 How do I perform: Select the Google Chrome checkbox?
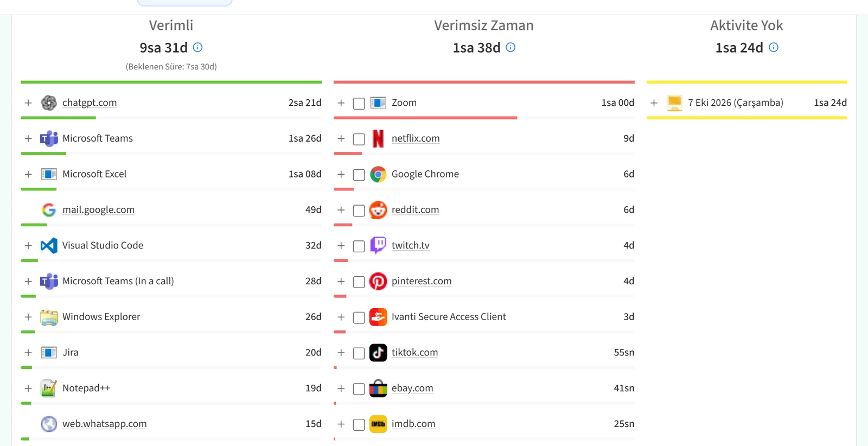[x=359, y=175]
